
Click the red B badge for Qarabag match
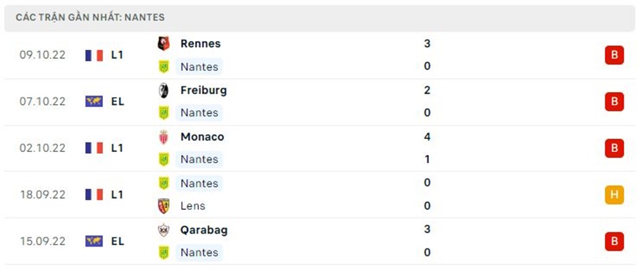coord(614,241)
